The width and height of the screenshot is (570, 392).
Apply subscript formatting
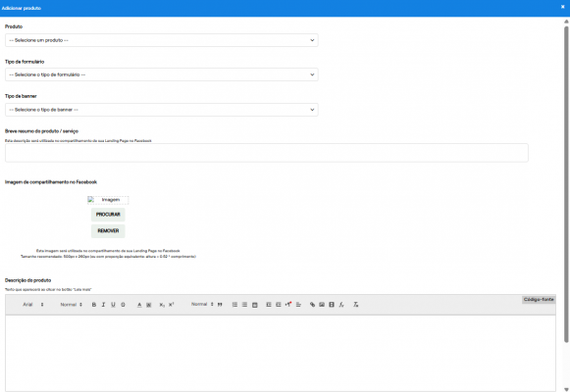click(162, 305)
